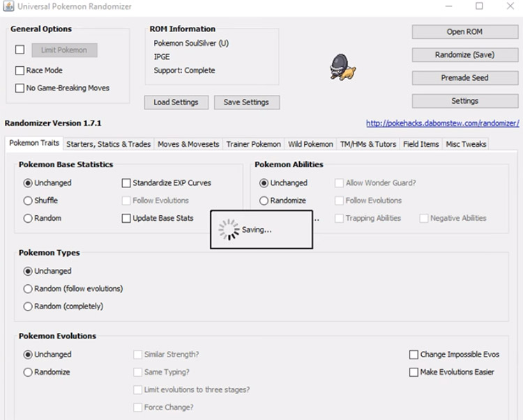The height and width of the screenshot is (420, 523).
Task: Open Misc Tweaks tab
Action: pos(466,144)
